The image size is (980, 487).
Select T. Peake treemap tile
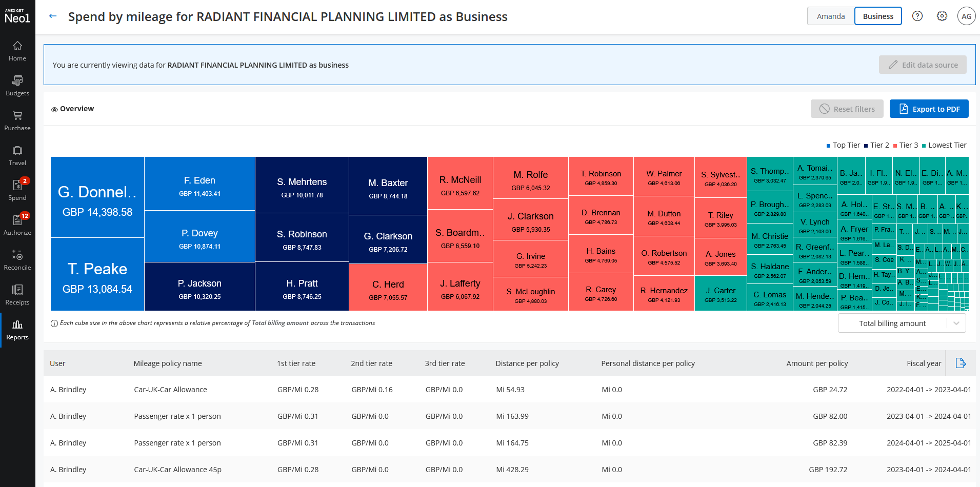(97, 274)
